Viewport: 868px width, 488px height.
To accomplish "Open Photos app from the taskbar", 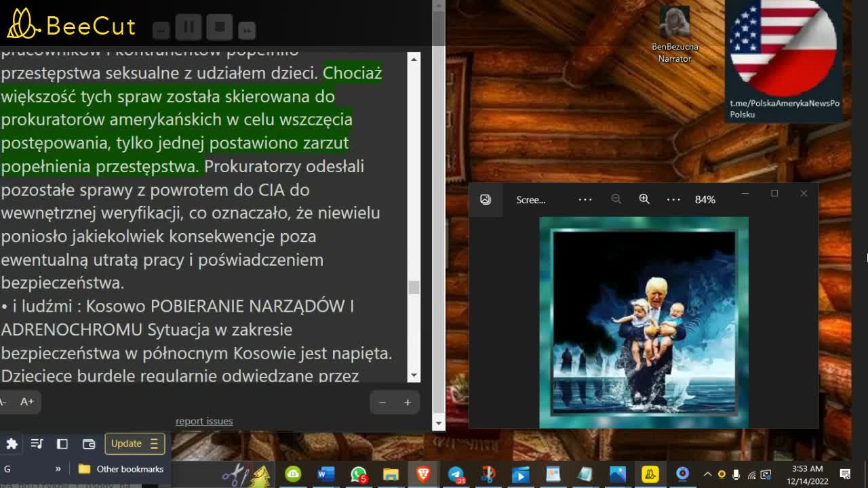I will tap(618, 474).
